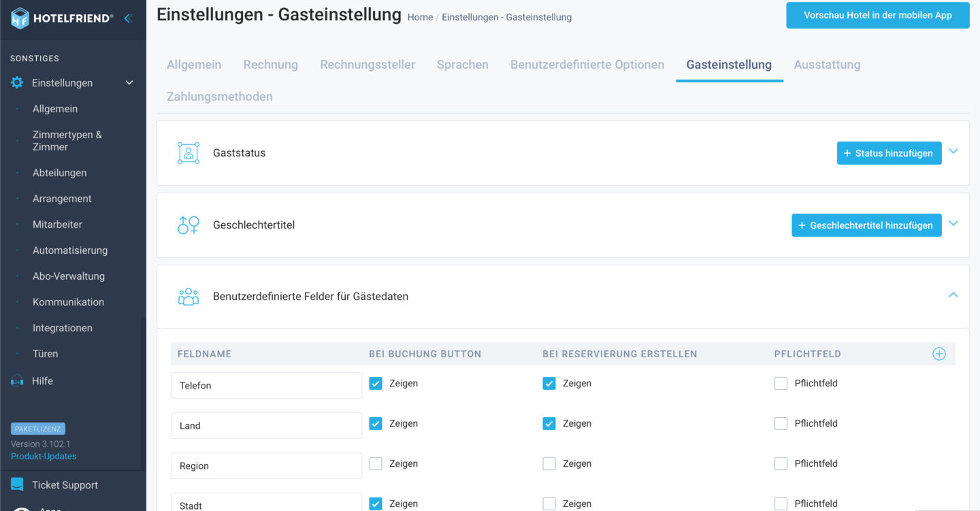The image size is (980, 511).
Task: Click Status hinzufügen button
Action: tap(889, 153)
